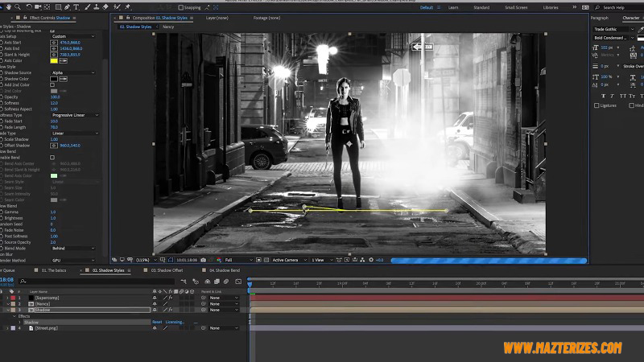Toggle the Ligatures checkbox

[597, 105]
